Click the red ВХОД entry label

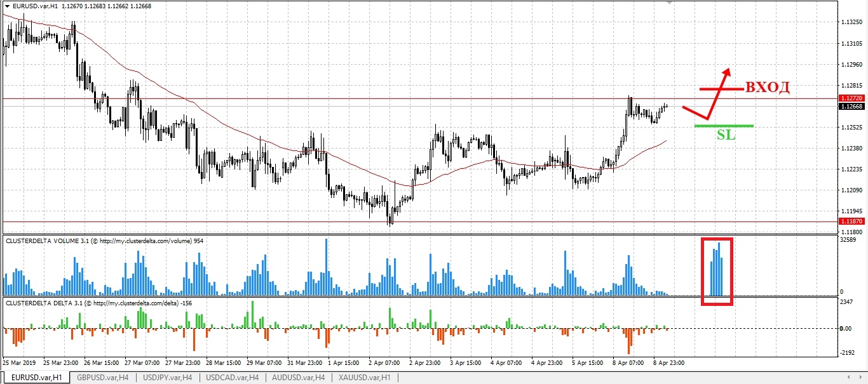(768, 88)
